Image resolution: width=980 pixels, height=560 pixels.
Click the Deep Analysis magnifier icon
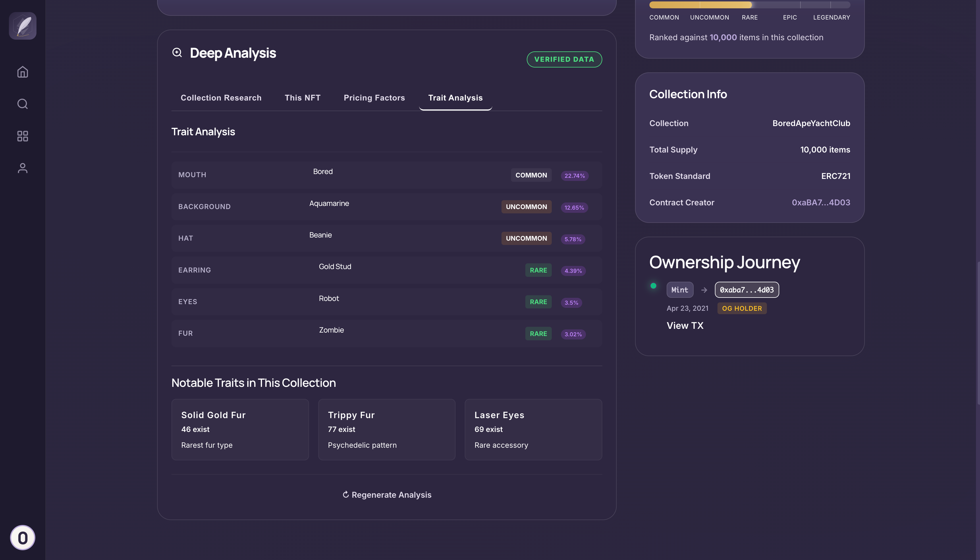click(x=177, y=53)
